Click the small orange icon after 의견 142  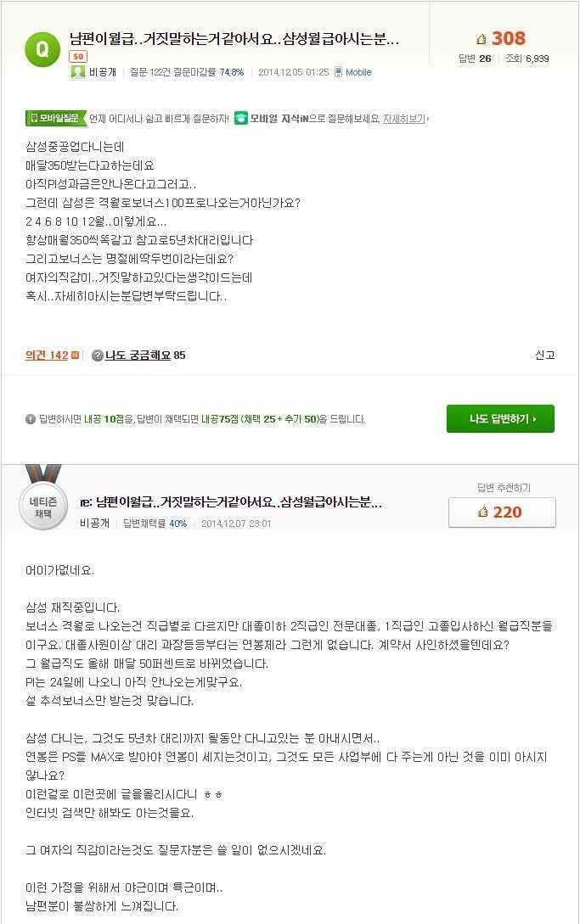(76, 356)
